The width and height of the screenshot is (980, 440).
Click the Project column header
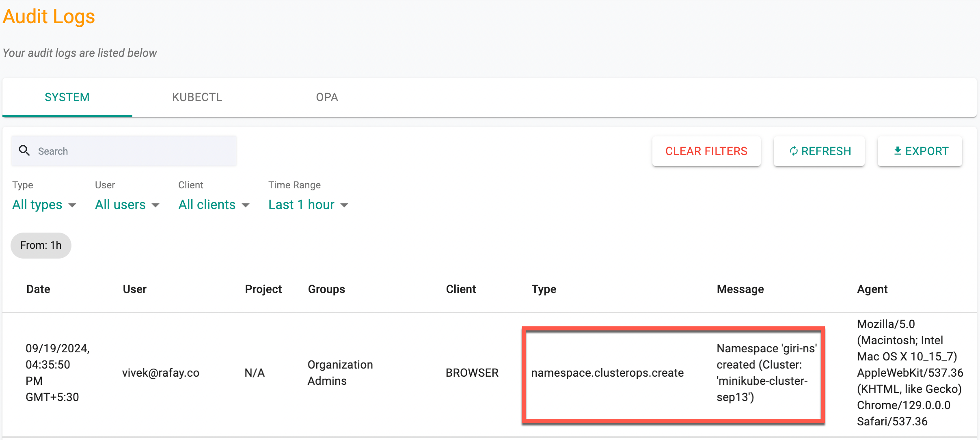click(263, 289)
